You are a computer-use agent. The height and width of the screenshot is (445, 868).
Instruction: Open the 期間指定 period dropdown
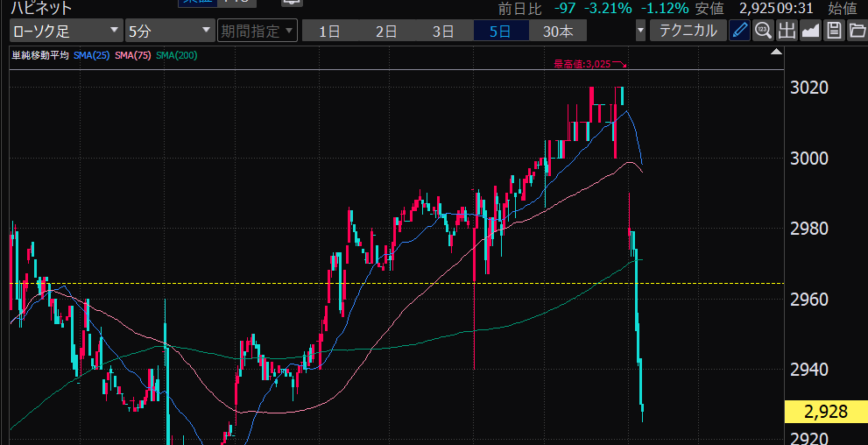click(258, 31)
